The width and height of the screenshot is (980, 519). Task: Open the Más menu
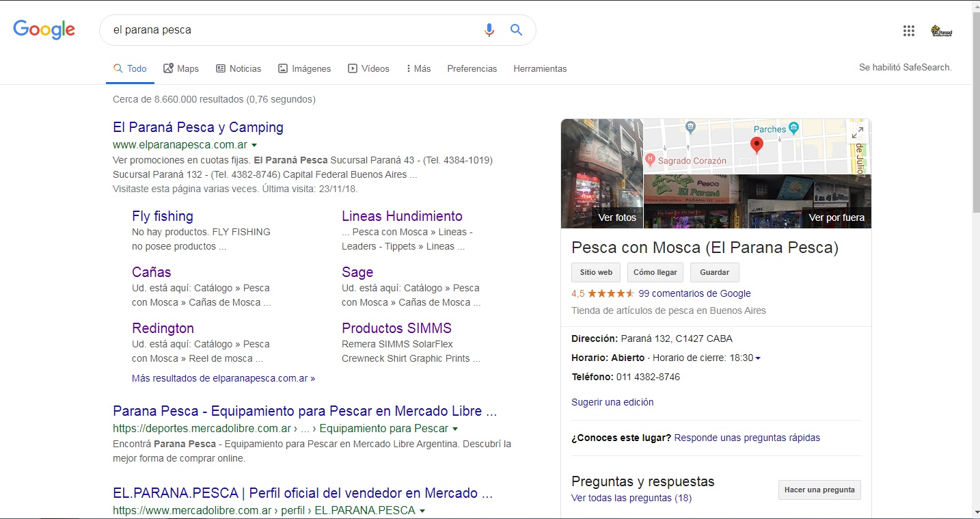tap(419, 68)
